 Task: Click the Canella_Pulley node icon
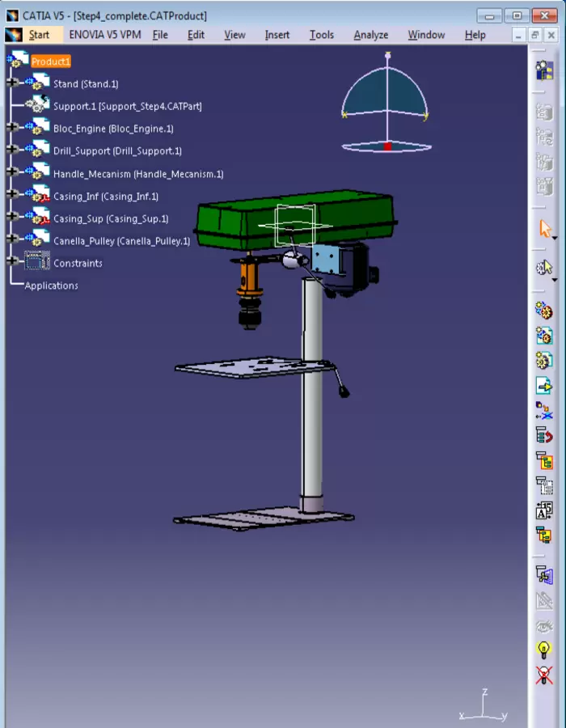click(37, 239)
